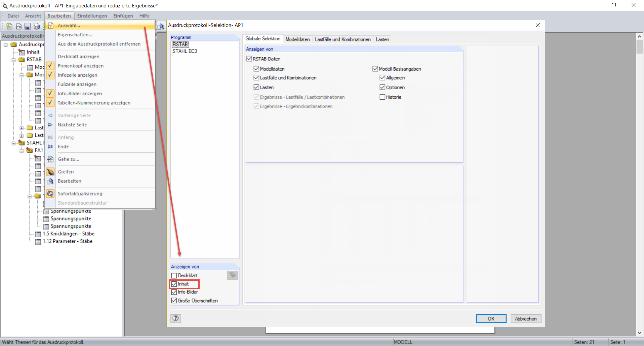Click the Abbrechen button
The width and height of the screenshot is (644, 346).
526,319
